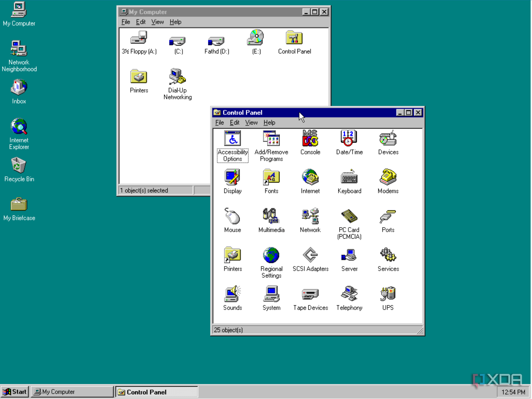This screenshot has width=532, height=399.
Task: Open the File menu in Control Panel
Action: tap(219, 122)
